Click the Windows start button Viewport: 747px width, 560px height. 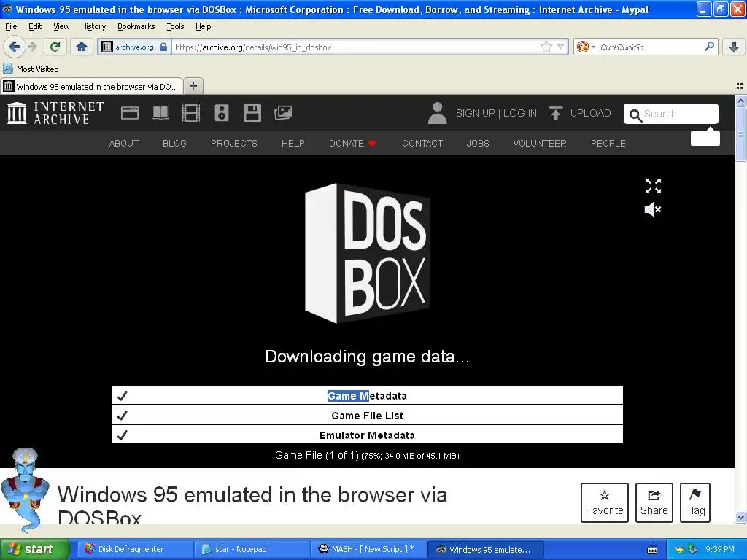[34, 549]
